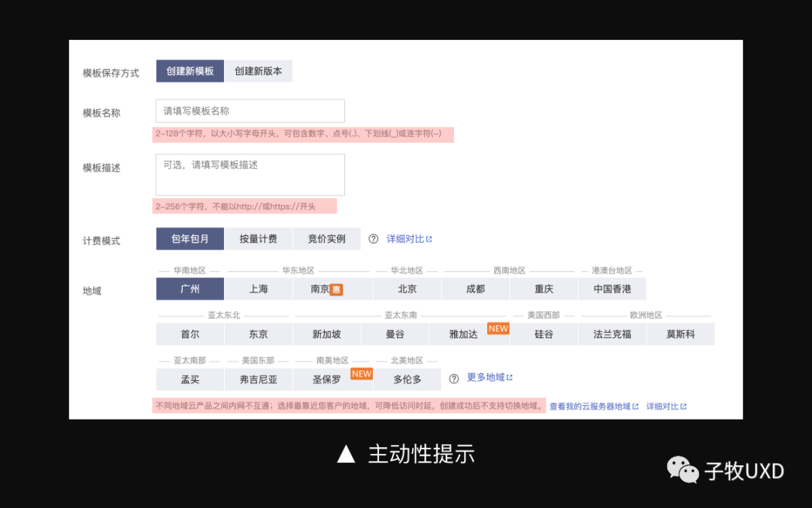The image size is (812, 508).
Task: Click the NEW badge on 雅加达
Action: pyautogui.click(x=498, y=329)
